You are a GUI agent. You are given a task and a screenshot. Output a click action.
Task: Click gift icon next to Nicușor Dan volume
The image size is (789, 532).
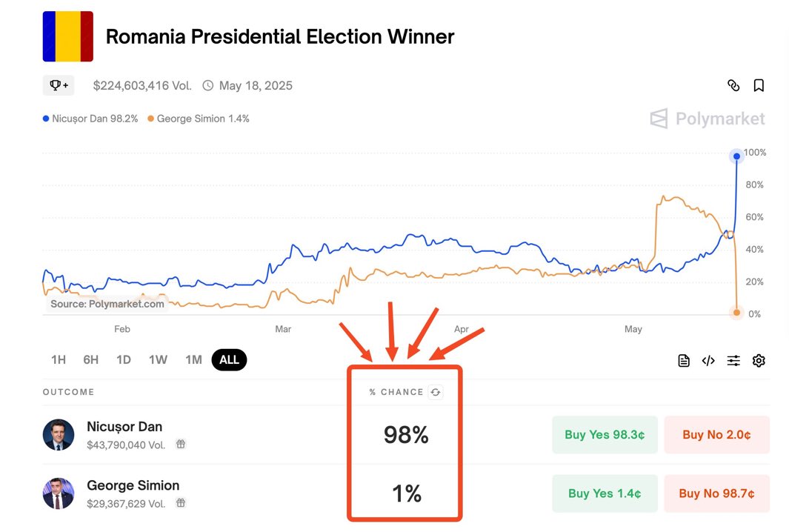pyautogui.click(x=181, y=445)
